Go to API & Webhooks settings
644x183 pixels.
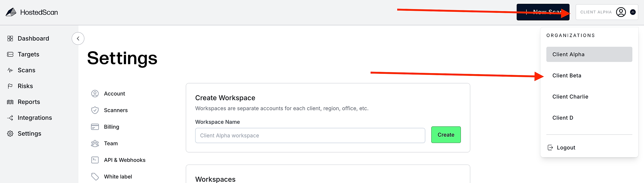pyautogui.click(x=125, y=160)
